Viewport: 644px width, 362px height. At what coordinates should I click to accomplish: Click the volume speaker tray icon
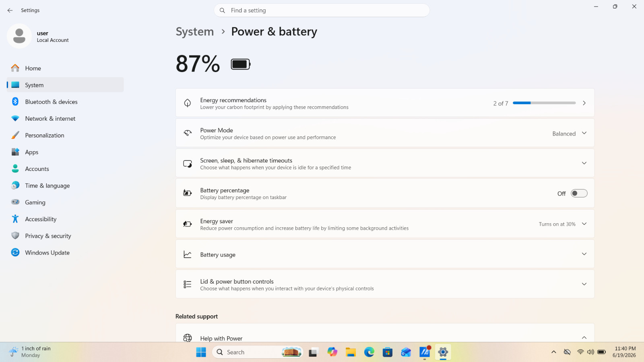coord(590,352)
